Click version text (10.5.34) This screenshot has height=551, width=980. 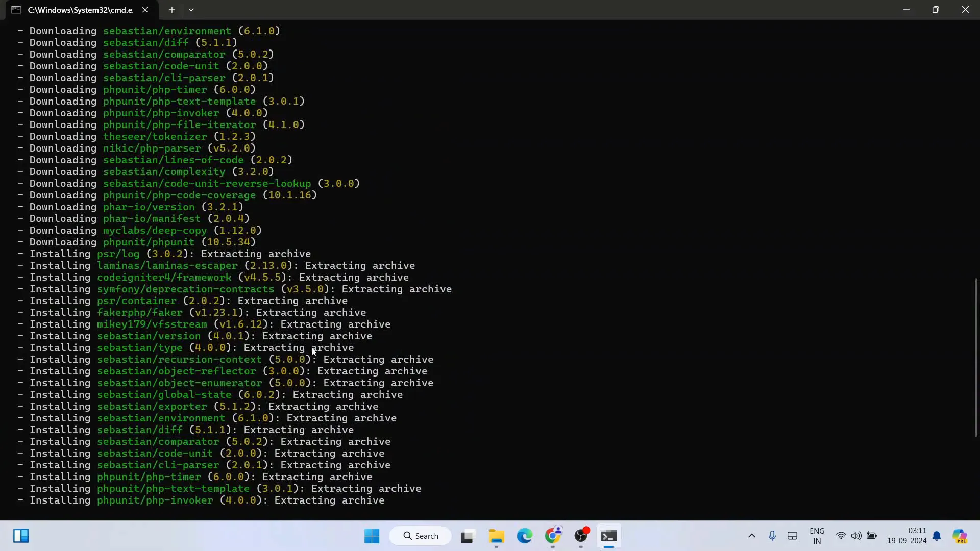229,242
